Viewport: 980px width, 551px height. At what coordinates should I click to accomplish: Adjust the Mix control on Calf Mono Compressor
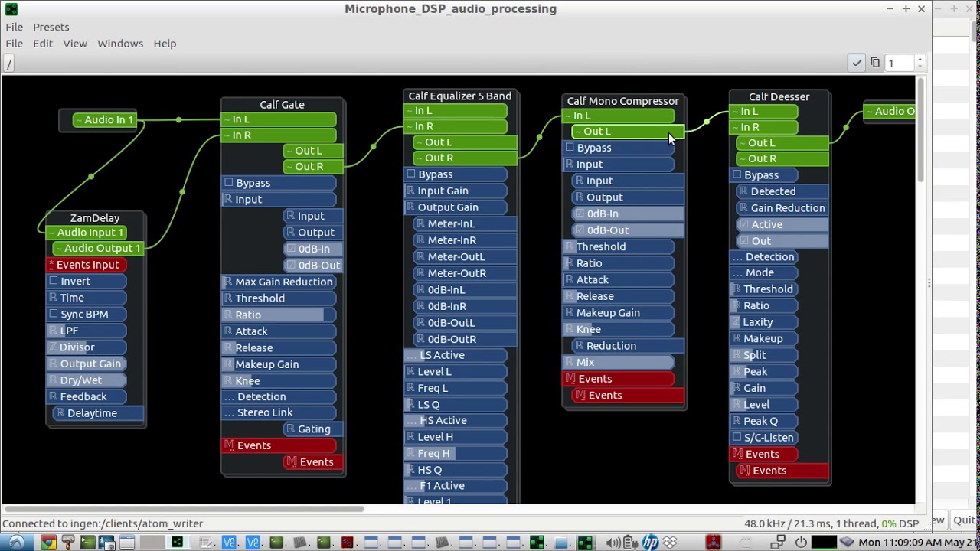[x=619, y=362]
